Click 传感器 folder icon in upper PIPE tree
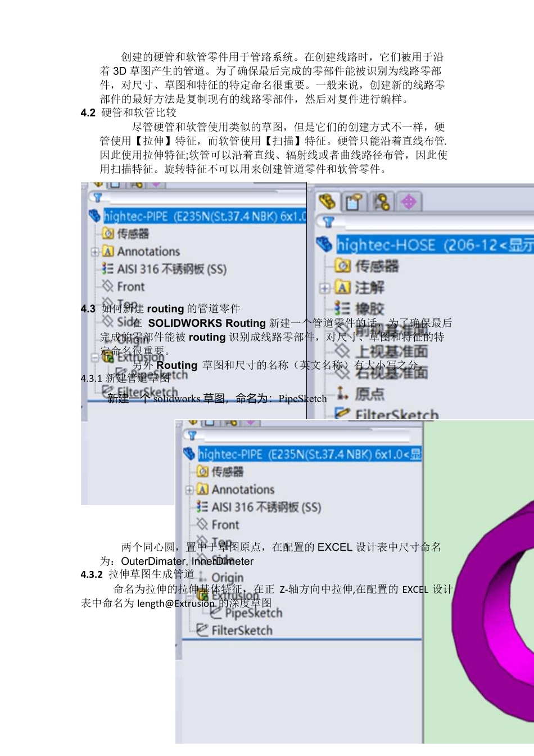 click(x=108, y=233)
